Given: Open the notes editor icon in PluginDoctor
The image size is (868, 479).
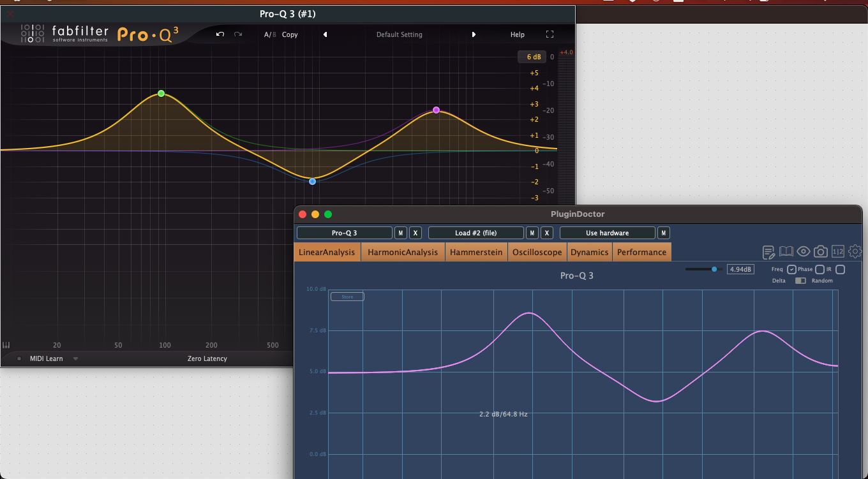Looking at the screenshot, I should tap(769, 252).
